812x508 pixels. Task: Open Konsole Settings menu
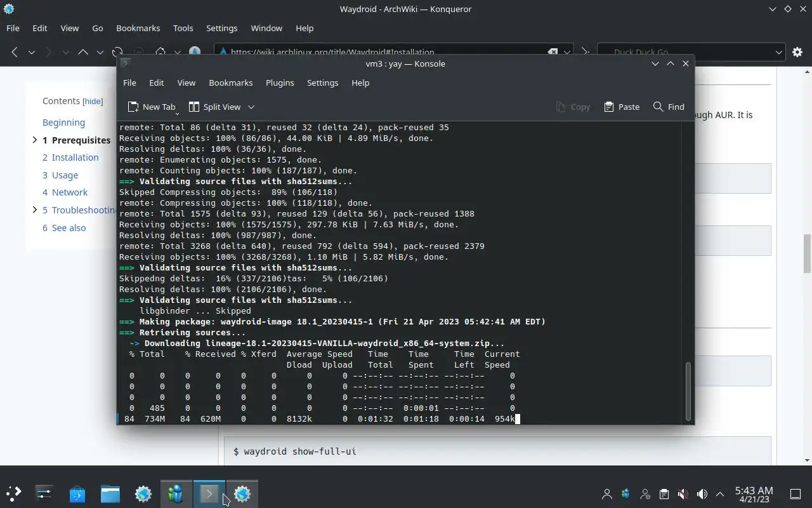click(322, 83)
